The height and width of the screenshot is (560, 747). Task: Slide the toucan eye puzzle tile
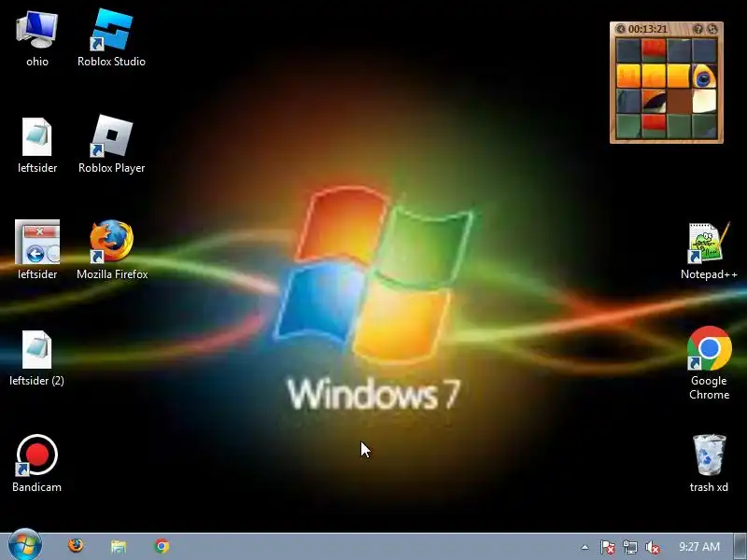704,77
